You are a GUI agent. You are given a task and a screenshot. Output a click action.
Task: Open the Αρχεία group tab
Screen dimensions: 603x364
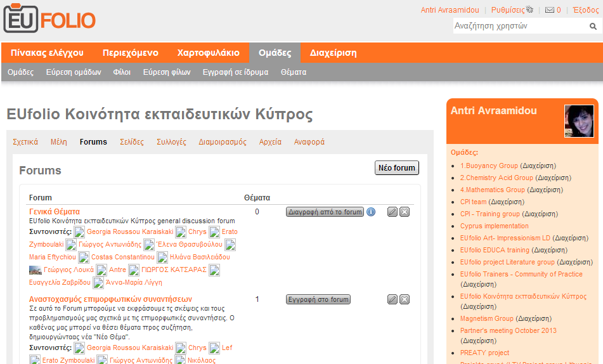[270, 142]
